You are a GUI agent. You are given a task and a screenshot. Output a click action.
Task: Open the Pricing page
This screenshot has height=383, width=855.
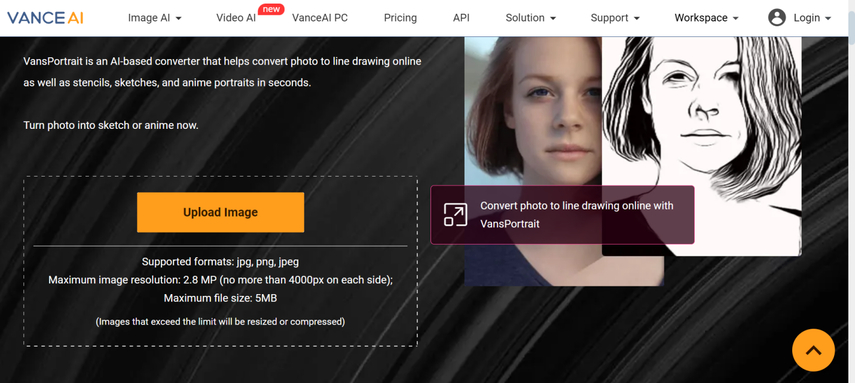point(400,18)
